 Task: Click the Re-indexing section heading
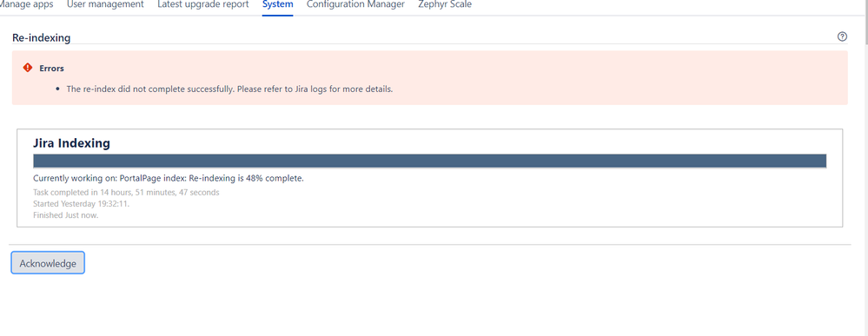(x=41, y=37)
